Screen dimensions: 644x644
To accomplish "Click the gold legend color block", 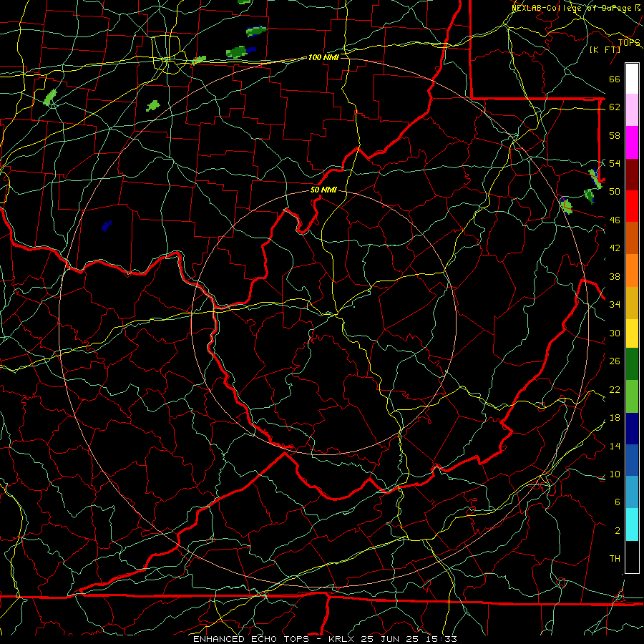I will pos(632,303).
